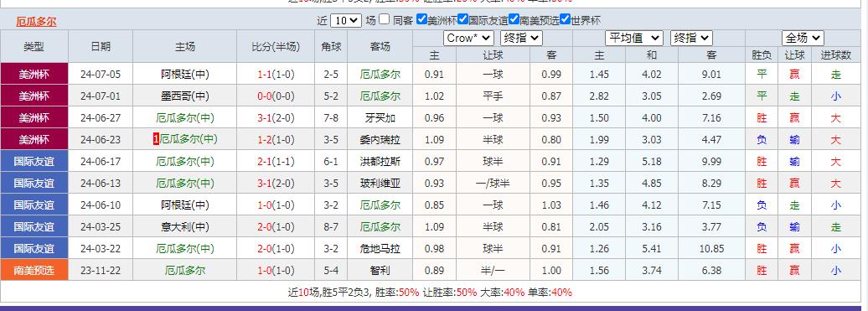Click date 24-03-25

[101, 227]
